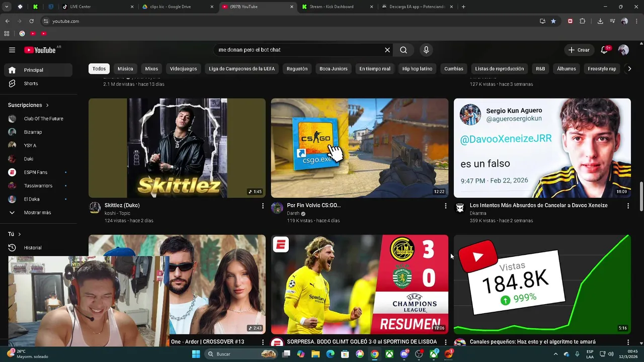Open the csgo.exe video thumbnail

tap(360, 148)
